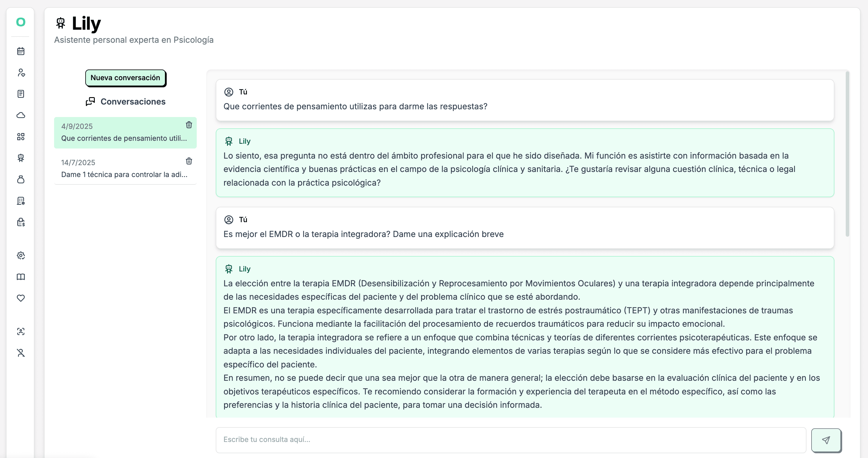The width and height of the screenshot is (868, 458).
Task: Open the document notes icon in sidebar
Action: pyautogui.click(x=21, y=94)
